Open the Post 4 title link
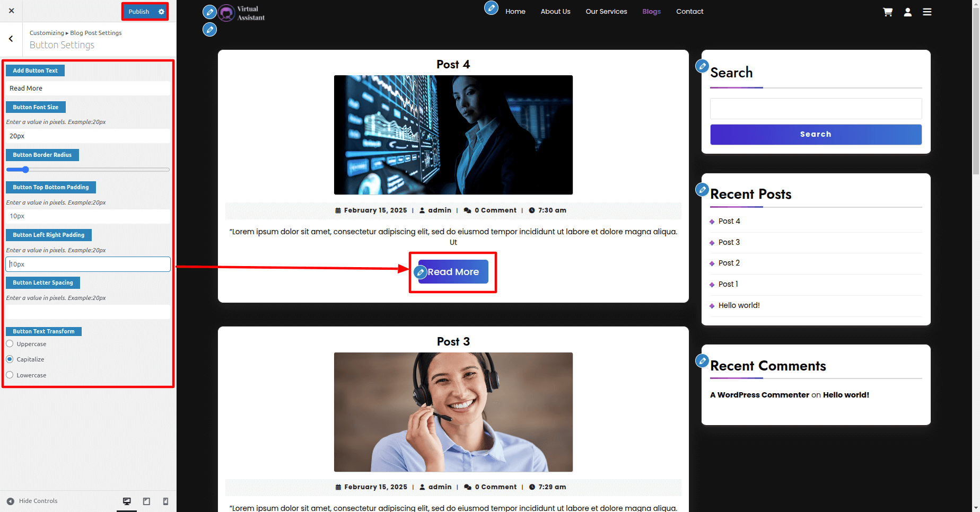 coord(453,64)
